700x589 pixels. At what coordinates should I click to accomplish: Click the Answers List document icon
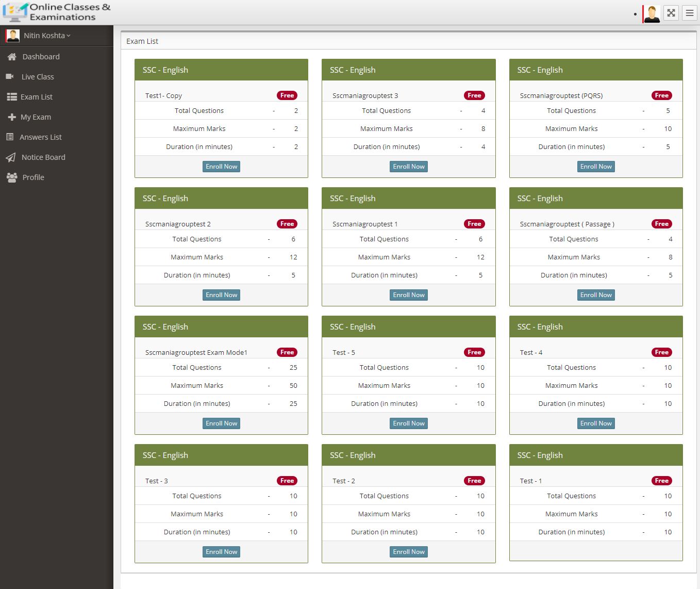[x=10, y=137]
